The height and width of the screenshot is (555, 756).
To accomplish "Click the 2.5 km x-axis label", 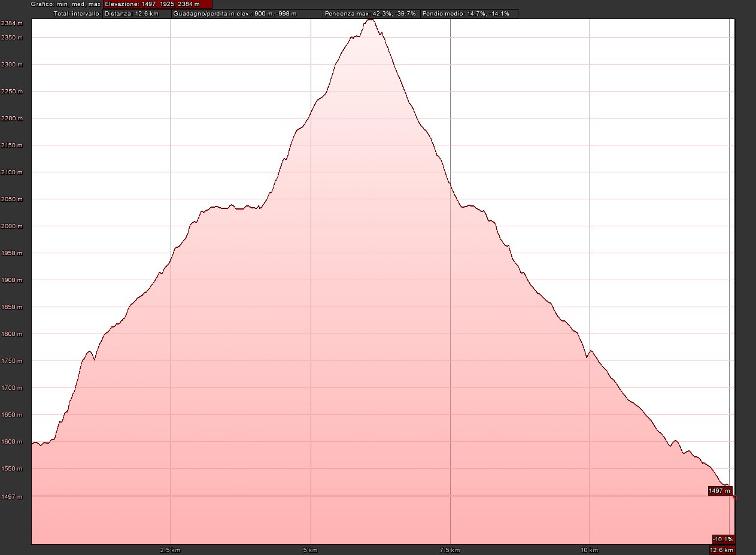I will click(x=171, y=550).
